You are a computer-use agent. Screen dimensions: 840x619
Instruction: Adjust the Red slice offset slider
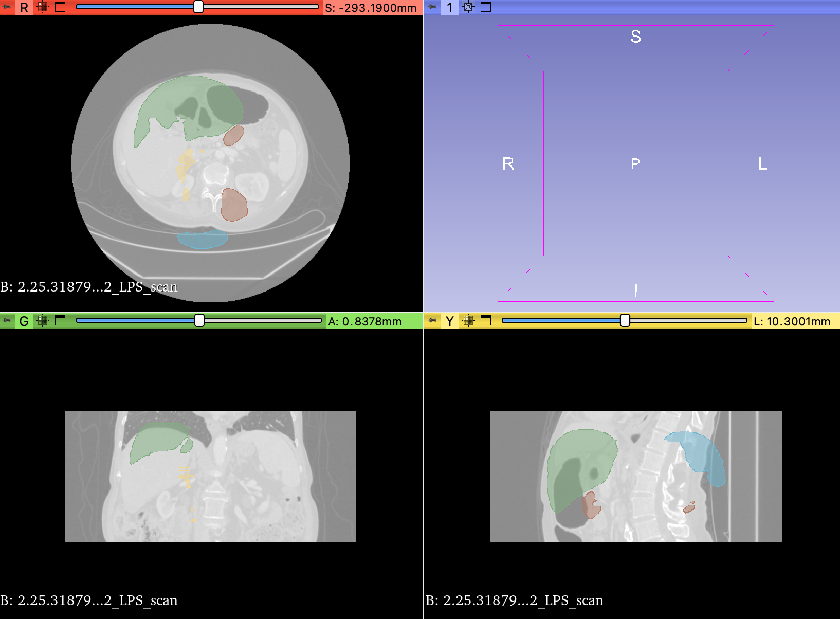tap(197, 7)
